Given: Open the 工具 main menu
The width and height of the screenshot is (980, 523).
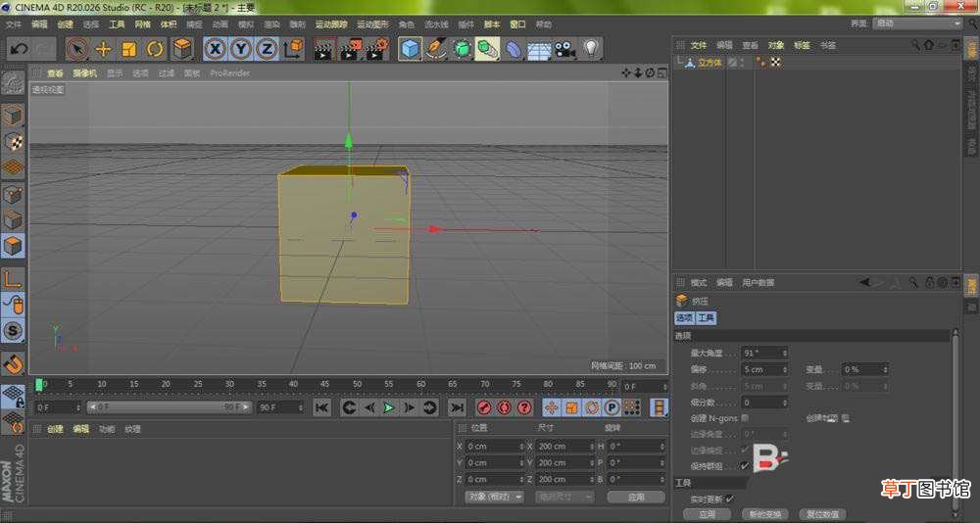Looking at the screenshot, I should click(x=117, y=24).
